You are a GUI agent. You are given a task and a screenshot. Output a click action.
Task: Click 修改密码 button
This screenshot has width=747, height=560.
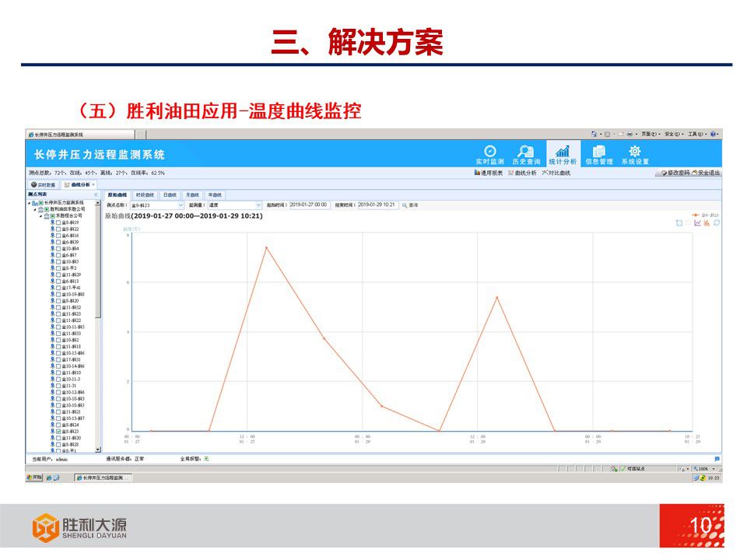(675, 173)
